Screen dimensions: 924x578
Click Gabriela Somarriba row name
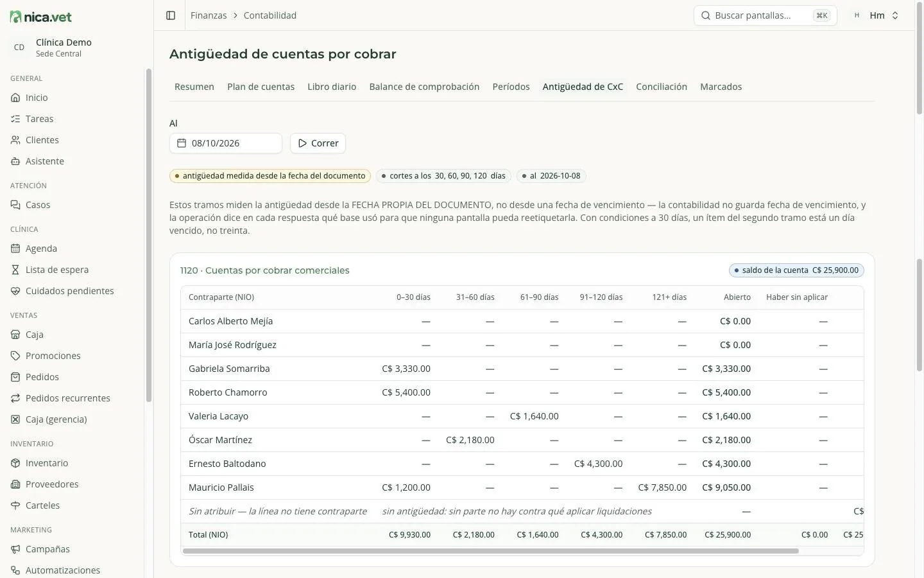point(229,369)
